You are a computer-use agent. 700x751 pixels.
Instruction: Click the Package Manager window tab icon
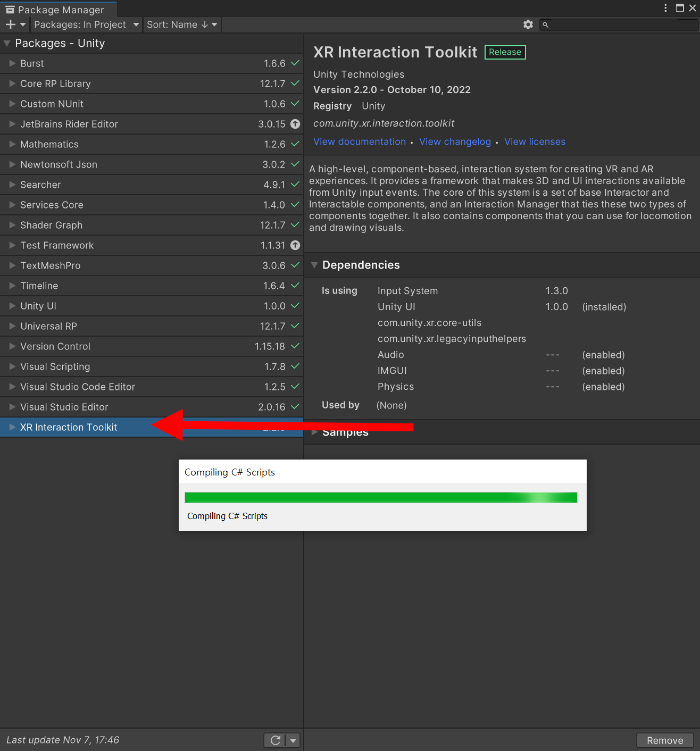tap(10, 10)
